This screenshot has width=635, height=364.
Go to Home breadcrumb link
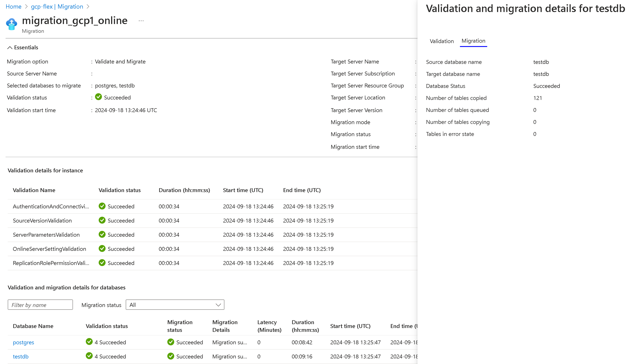pos(13,7)
